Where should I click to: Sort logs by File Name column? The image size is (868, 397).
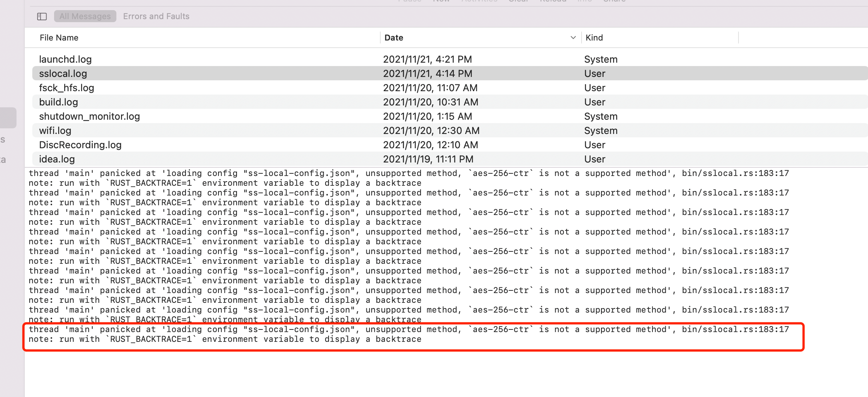pos(59,38)
